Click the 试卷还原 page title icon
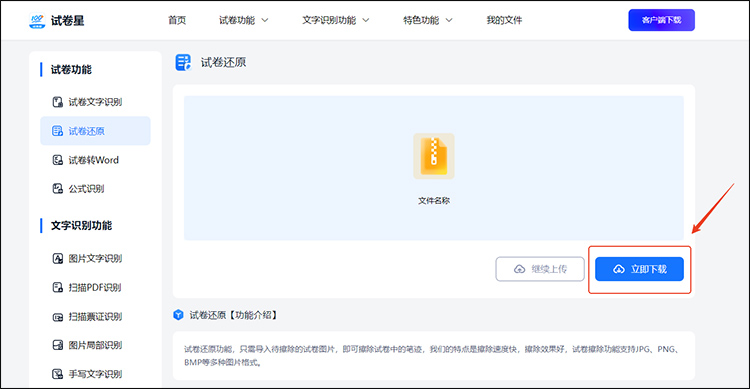750x389 pixels. click(x=183, y=62)
